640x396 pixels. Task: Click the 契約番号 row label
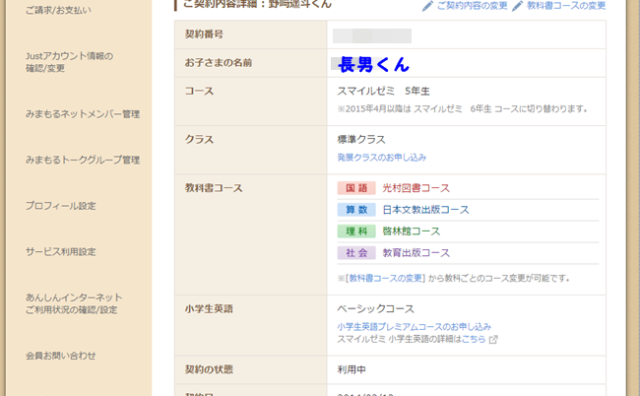204,34
